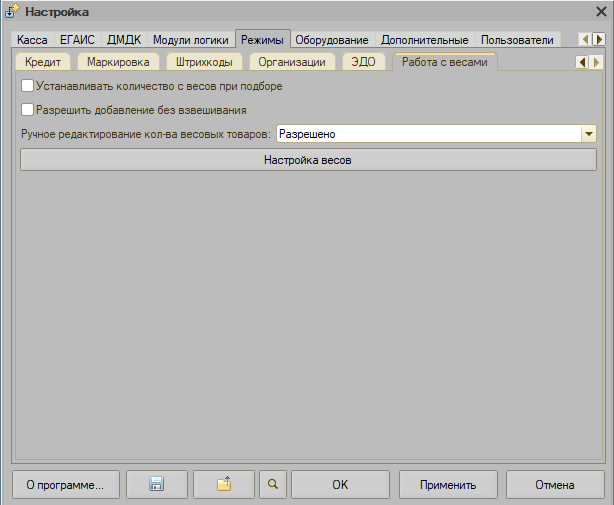Open the Оборудование tab
The height and width of the screenshot is (505, 614).
332,40
